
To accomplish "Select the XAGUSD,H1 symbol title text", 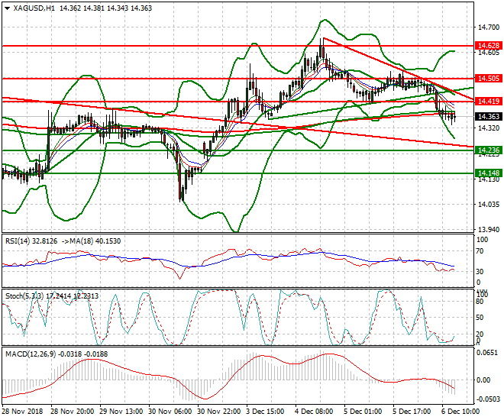I will click(x=34, y=8).
